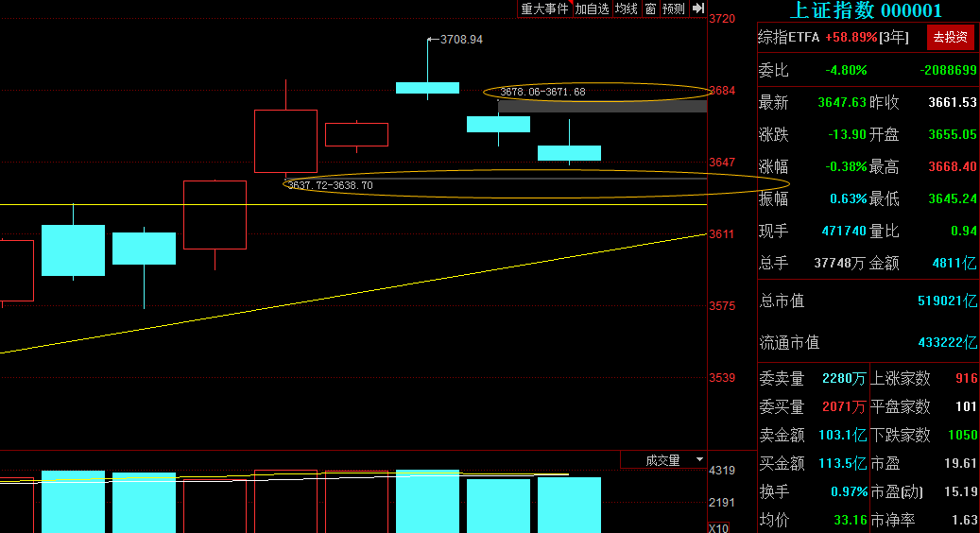Viewport: 980px width, 533px height.
Task: Click the jump-to-end arrow icon
Action: (x=698, y=9)
